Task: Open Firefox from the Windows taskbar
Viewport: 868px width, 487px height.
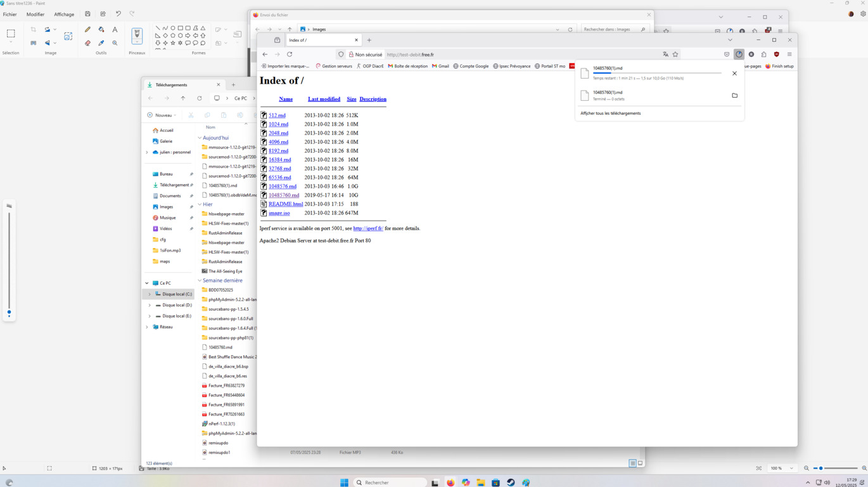Action: tap(450, 483)
